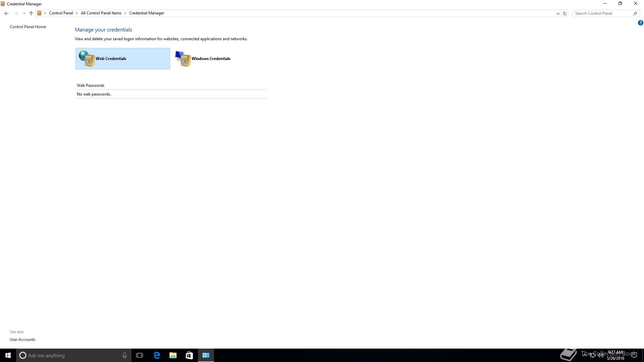Image resolution: width=644 pixels, height=362 pixels.
Task: Go to the Control Panel Home link
Action: coord(28,27)
